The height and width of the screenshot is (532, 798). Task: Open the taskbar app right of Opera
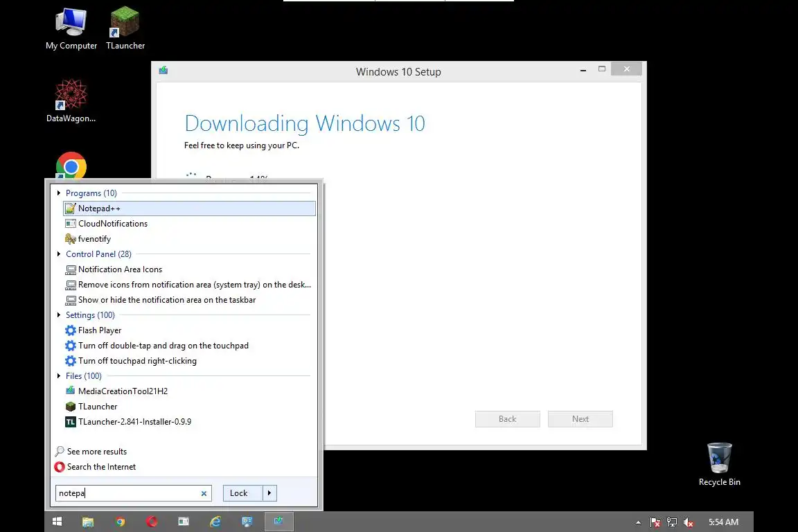183,522
